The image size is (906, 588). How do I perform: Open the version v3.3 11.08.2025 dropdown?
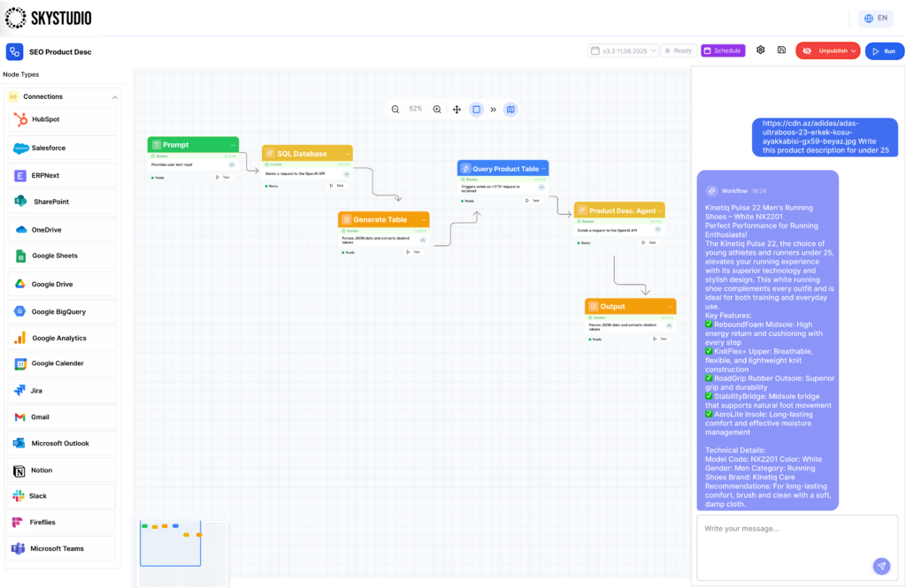tap(624, 51)
